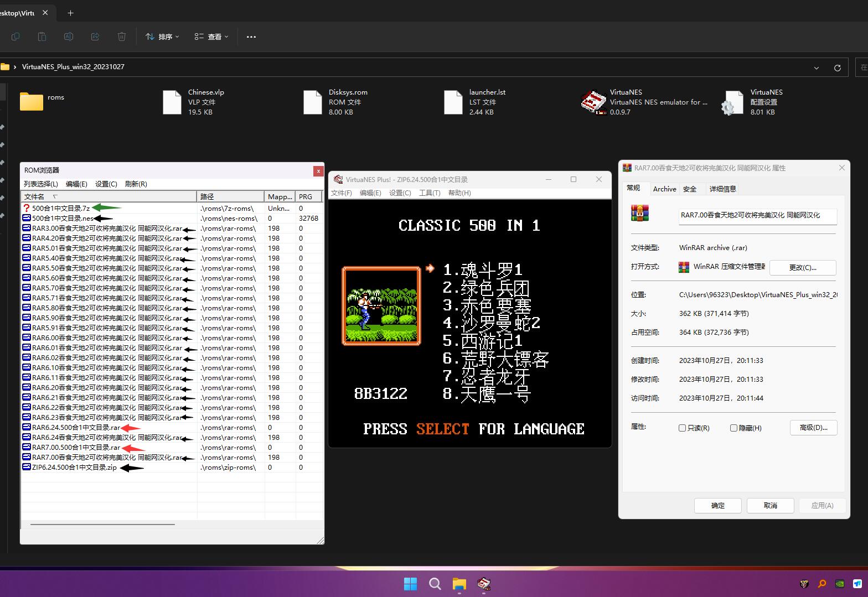This screenshot has height=597, width=868.
Task: Click the icon of 500合1中文目录.7z row
Action: (26, 208)
